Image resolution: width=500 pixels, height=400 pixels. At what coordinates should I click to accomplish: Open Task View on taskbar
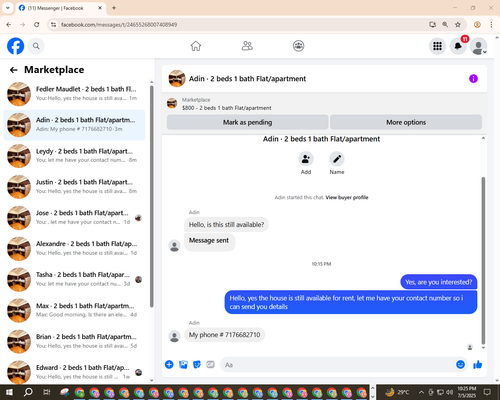[x=47, y=392]
